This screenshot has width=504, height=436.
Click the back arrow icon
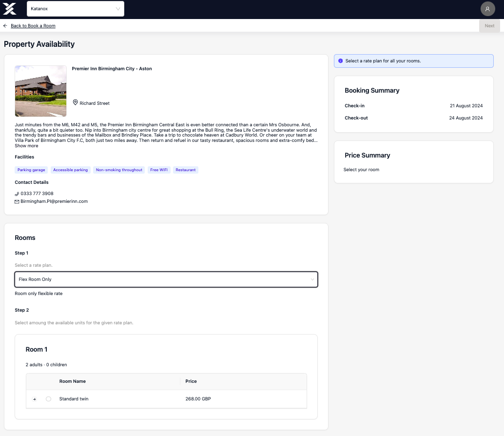click(x=5, y=26)
